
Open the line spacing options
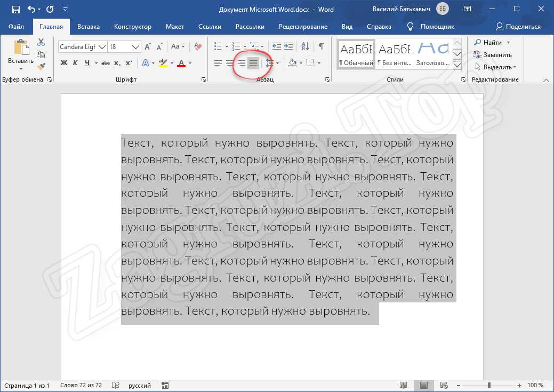pos(270,63)
